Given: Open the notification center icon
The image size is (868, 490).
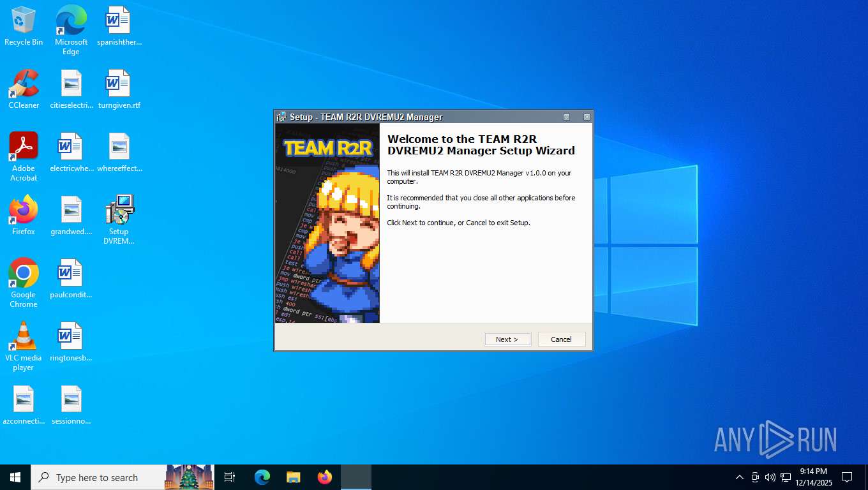Looking at the screenshot, I should click(847, 477).
